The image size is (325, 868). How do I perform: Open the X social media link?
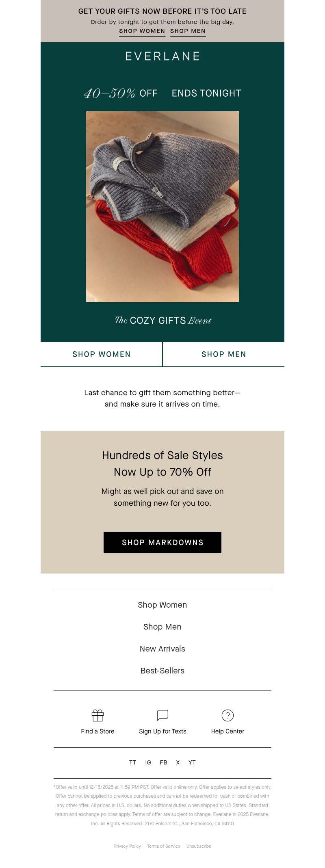click(178, 762)
